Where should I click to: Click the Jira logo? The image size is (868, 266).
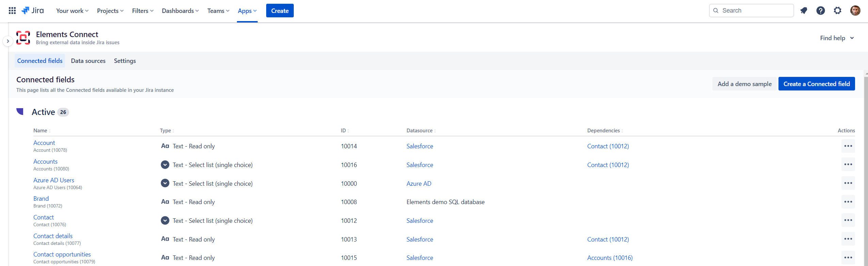33,11
